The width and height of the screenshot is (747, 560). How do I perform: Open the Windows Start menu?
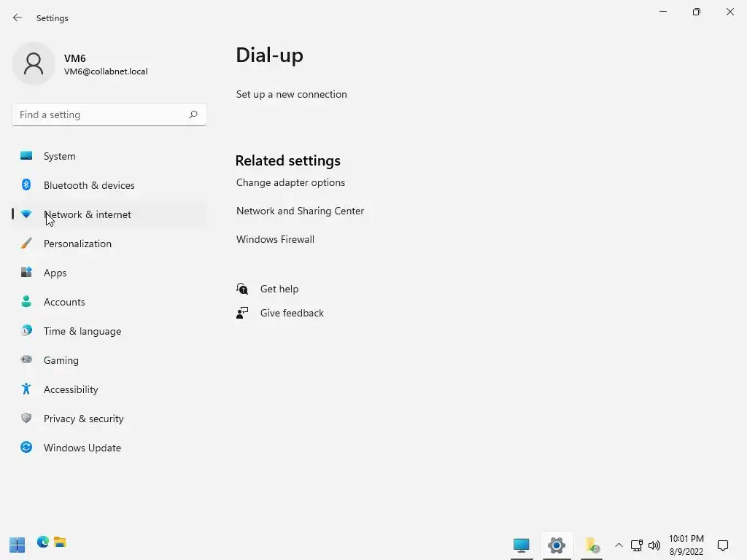pos(18,545)
